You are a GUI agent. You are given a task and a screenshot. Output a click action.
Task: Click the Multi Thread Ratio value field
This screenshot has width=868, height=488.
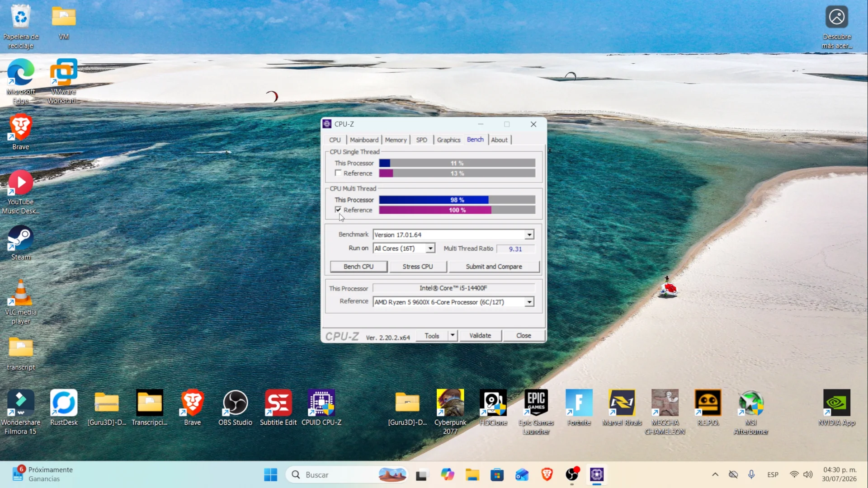pyautogui.click(x=515, y=249)
